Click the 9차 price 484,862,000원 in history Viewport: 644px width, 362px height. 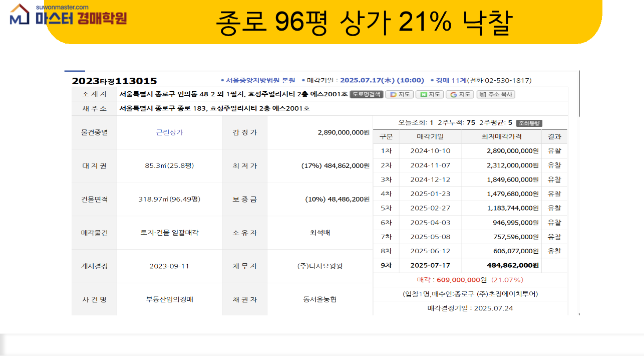point(513,265)
